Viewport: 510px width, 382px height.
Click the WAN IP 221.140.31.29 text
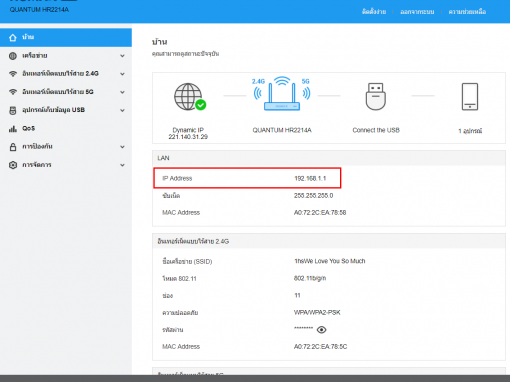coord(188,137)
